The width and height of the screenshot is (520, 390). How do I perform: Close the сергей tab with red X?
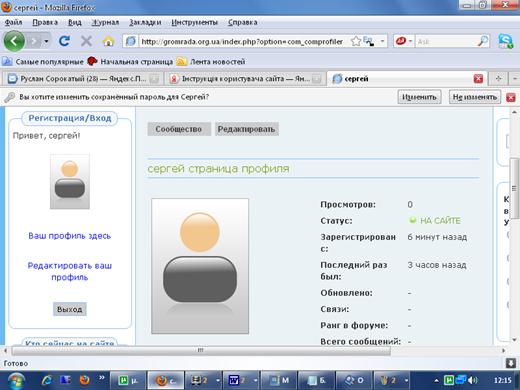tap(478, 79)
